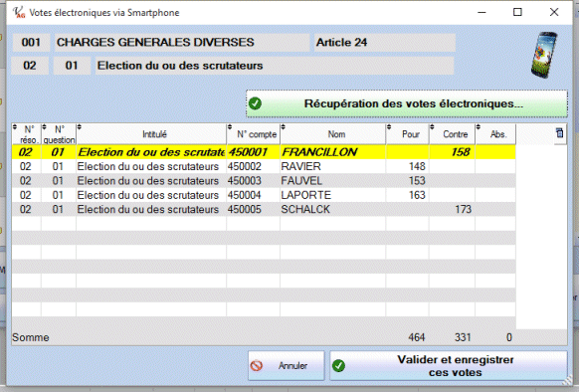Click header field Election du ou des scrutateurs

pos(275,66)
